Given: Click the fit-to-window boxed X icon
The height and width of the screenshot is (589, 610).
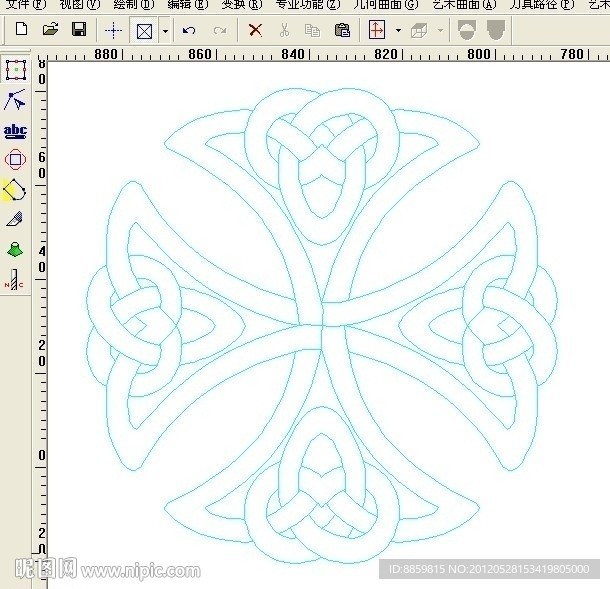Looking at the screenshot, I should [x=144, y=31].
